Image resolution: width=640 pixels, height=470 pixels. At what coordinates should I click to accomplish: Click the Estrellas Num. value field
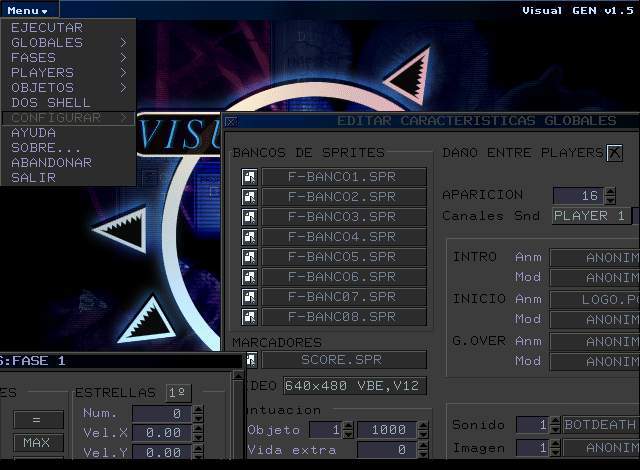pyautogui.click(x=160, y=413)
